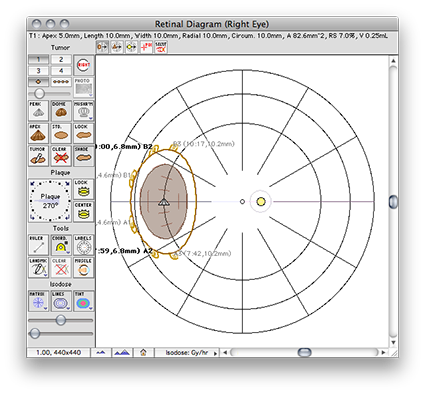Select tumor number 3
This screenshot has height=394, width=425.
click(38, 71)
